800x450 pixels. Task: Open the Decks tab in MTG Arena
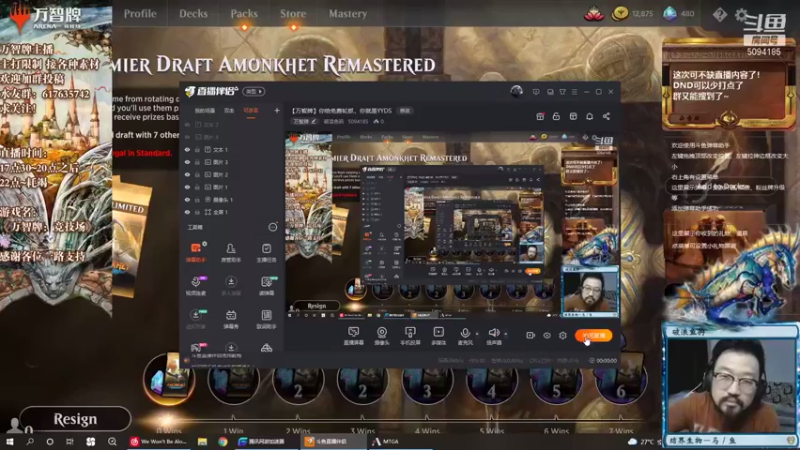pyautogui.click(x=193, y=14)
